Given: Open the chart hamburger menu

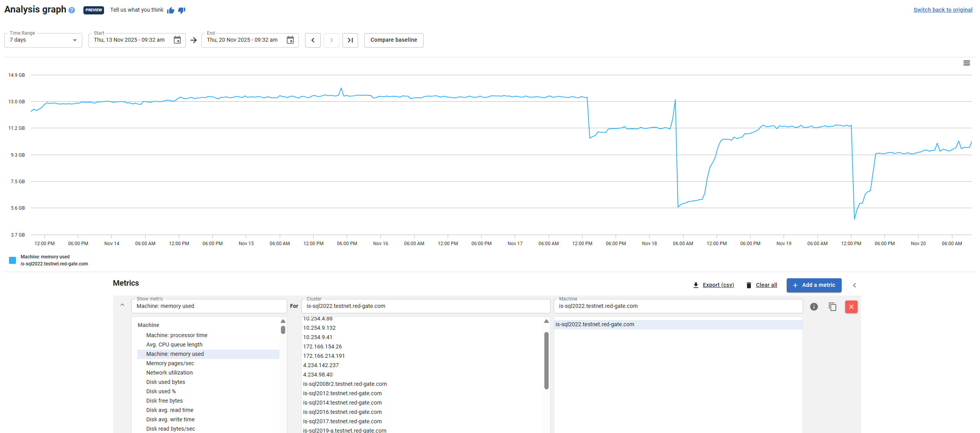Looking at the screenshot, I should [x=966, y=63].
